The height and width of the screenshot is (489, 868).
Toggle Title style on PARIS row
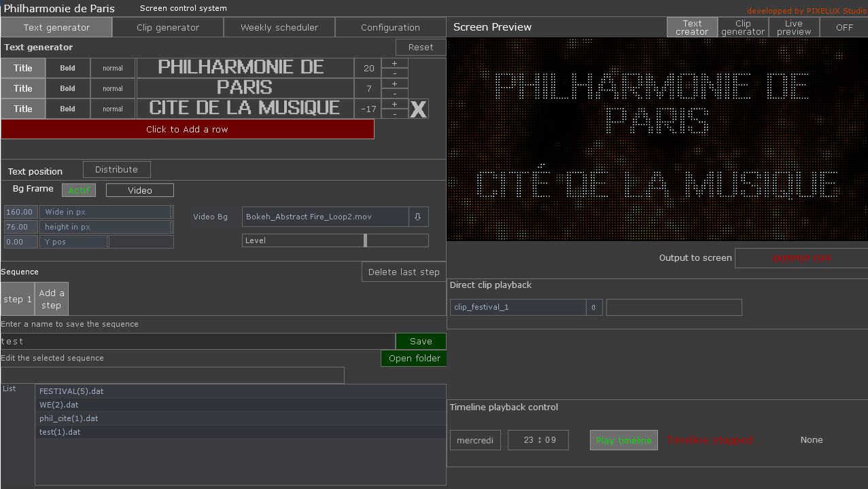tap(23, 88)
